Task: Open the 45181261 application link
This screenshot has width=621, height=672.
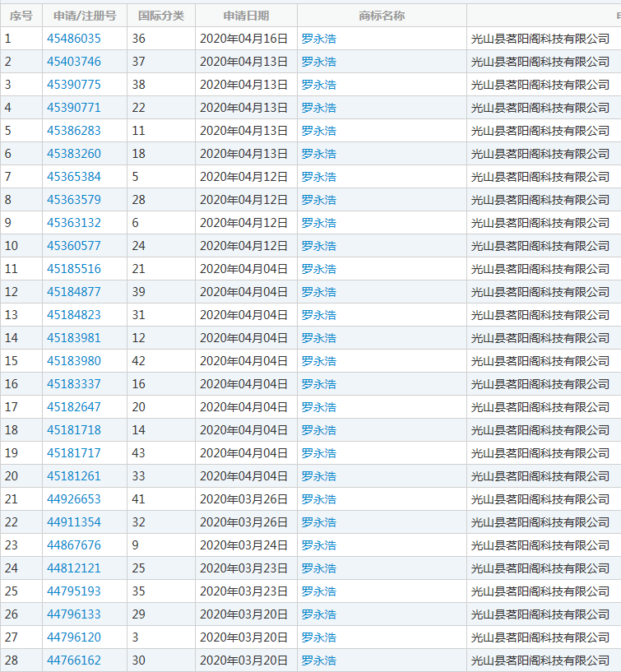Action: coord(74,476)
